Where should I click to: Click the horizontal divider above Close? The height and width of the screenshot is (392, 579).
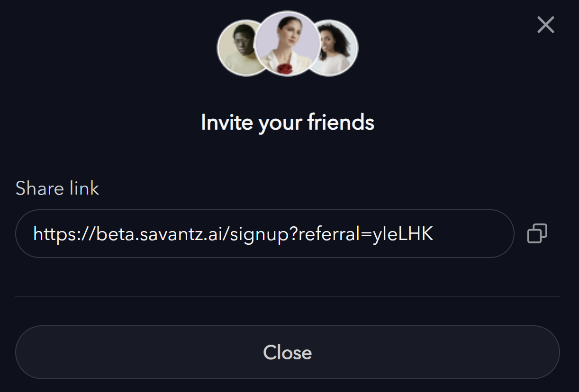(x=288, y=296)
